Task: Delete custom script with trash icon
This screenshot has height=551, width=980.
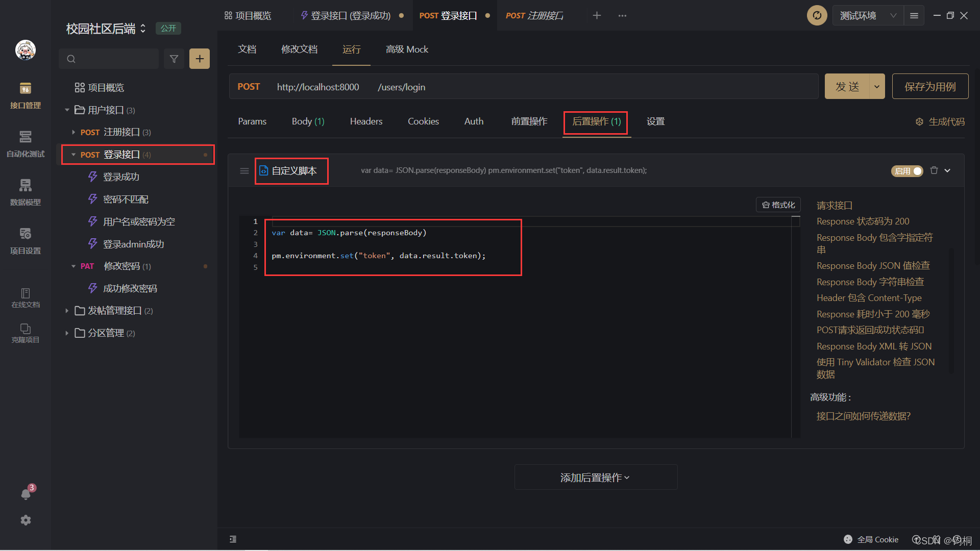Action: click(934, 170)
